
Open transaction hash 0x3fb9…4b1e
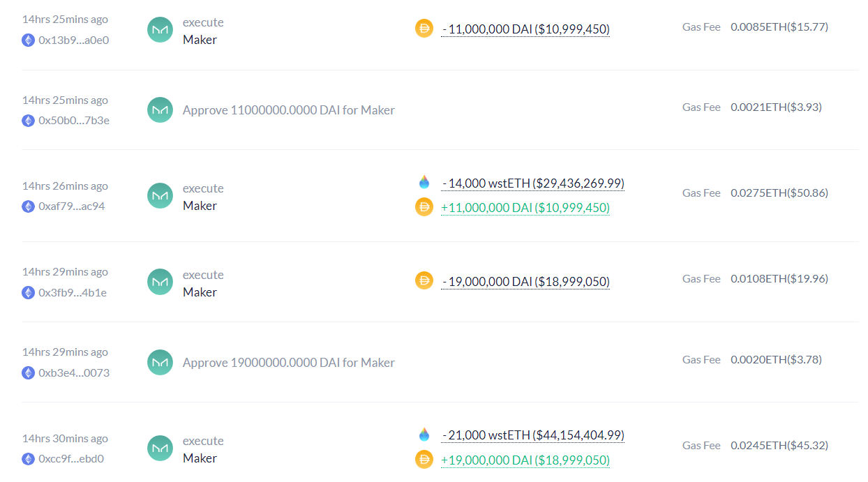73,292
